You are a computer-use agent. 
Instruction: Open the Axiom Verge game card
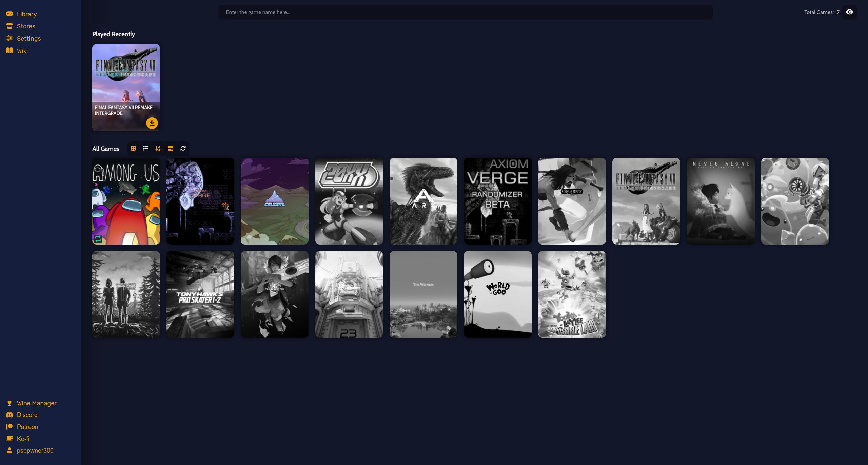tap(200, 201)
